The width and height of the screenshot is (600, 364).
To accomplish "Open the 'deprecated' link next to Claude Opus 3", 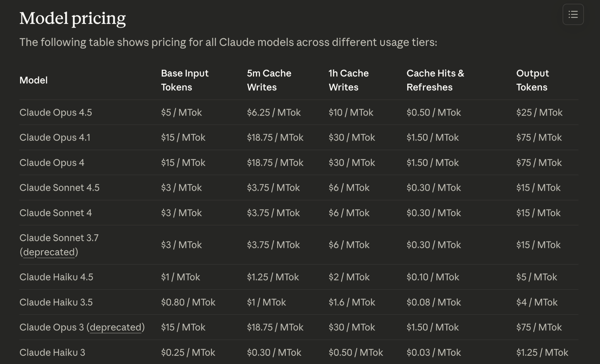I will (x=115, y=327).
